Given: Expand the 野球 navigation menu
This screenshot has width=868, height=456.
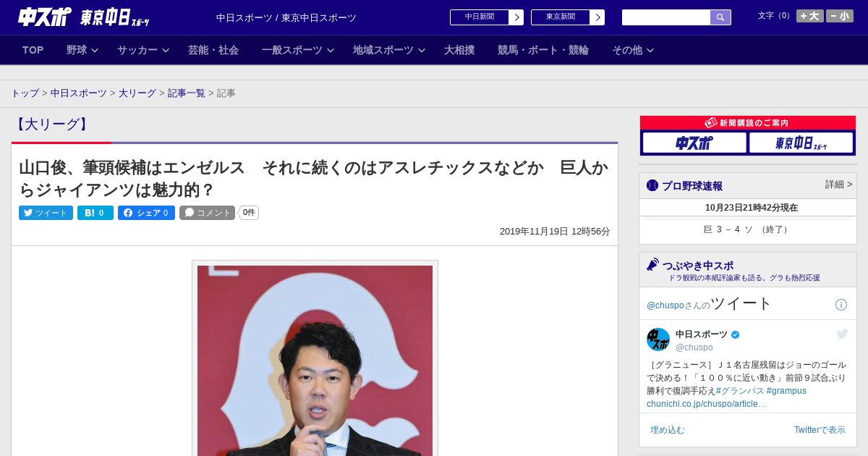Looking at the screenshot, I should coord(82,50).
